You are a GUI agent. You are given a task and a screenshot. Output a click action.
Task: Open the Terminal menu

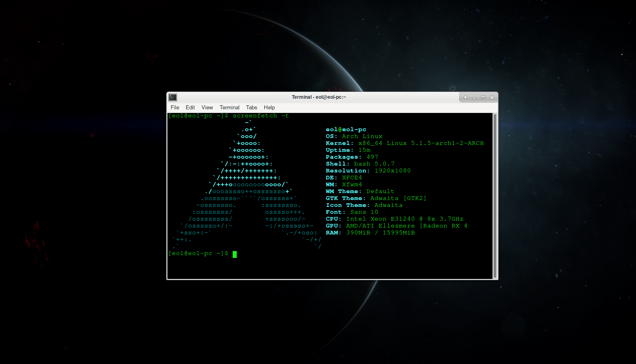coord(229,107)
